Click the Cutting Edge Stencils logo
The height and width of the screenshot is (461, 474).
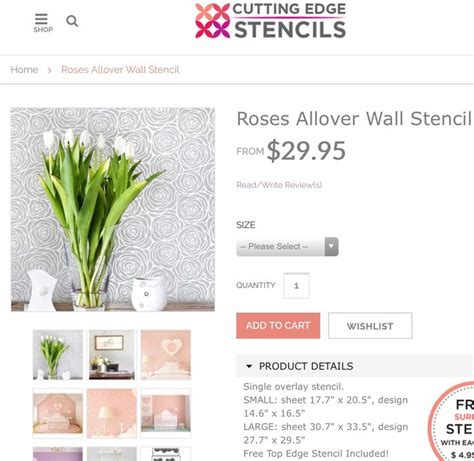click(x=270, y=21)
